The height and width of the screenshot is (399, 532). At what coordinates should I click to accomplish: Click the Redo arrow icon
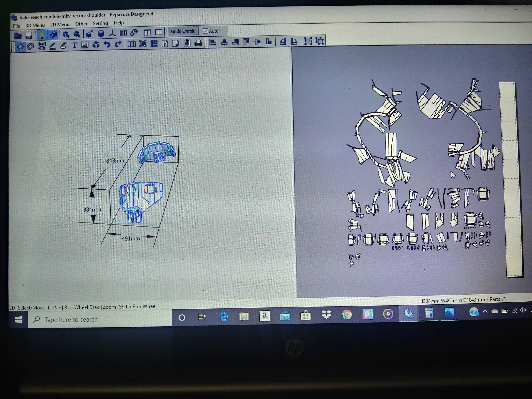coord(118,44)
